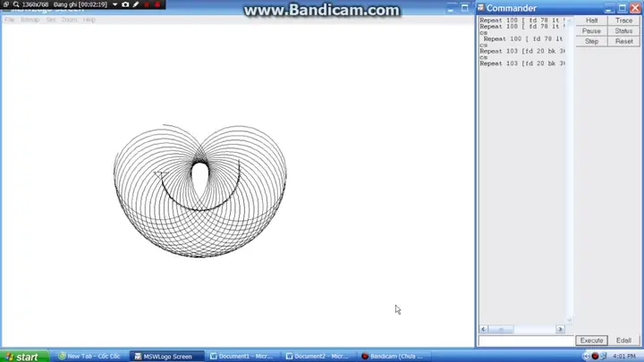Switch to Bandicam taskbar item
Viewport: 644px width, 362px height.
tap(393, 357)
